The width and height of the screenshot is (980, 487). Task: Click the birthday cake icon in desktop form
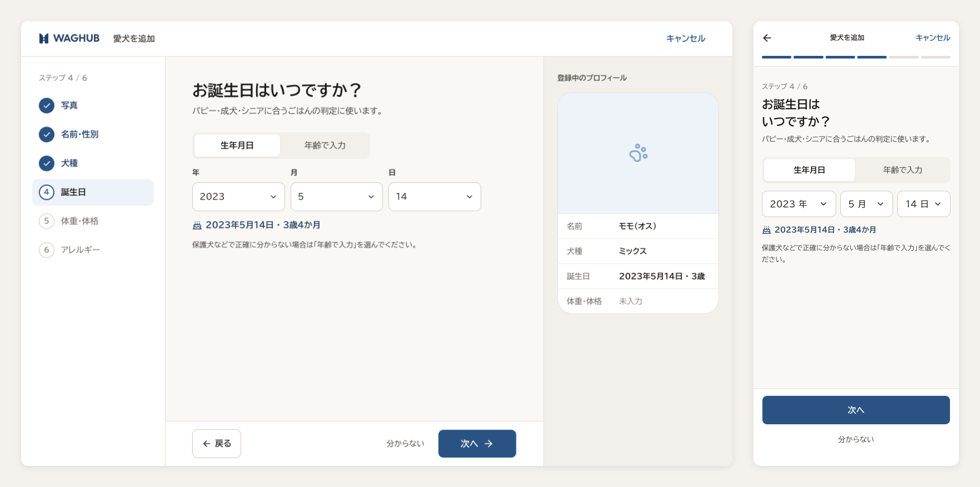click(x=197, y=225)
